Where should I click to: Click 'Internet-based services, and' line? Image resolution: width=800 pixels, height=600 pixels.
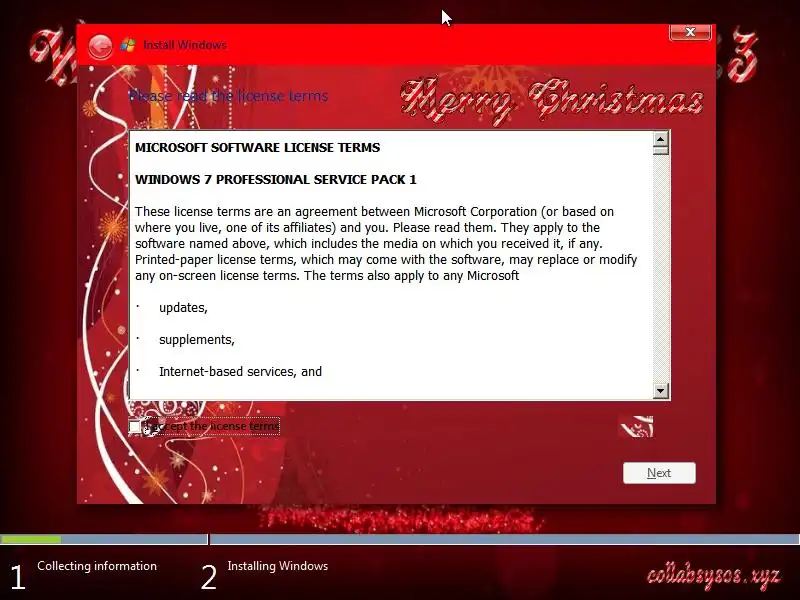click(x=240, y=371)
